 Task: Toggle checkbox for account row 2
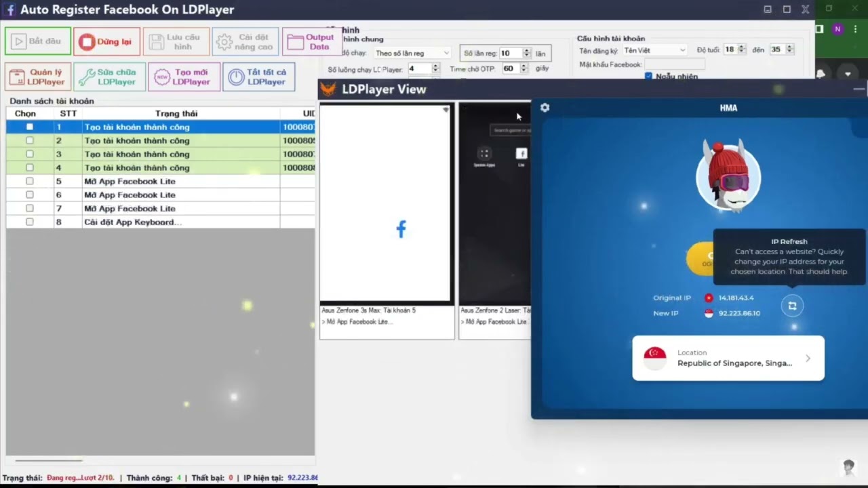[29, 140]
